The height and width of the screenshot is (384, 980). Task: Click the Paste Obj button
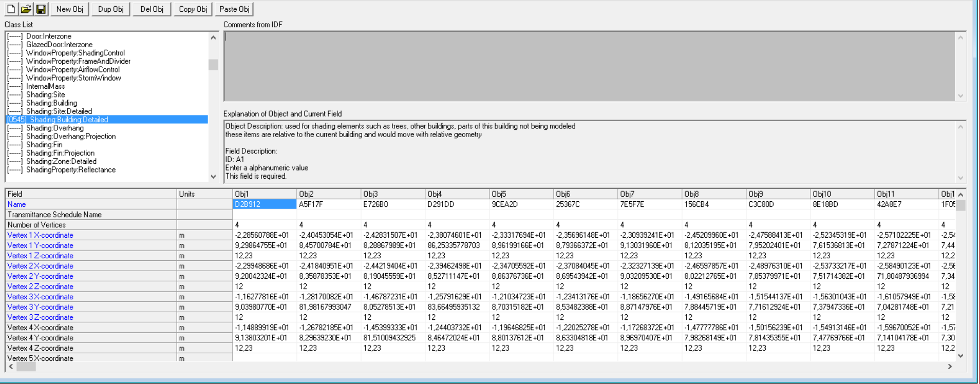[234, 9]
